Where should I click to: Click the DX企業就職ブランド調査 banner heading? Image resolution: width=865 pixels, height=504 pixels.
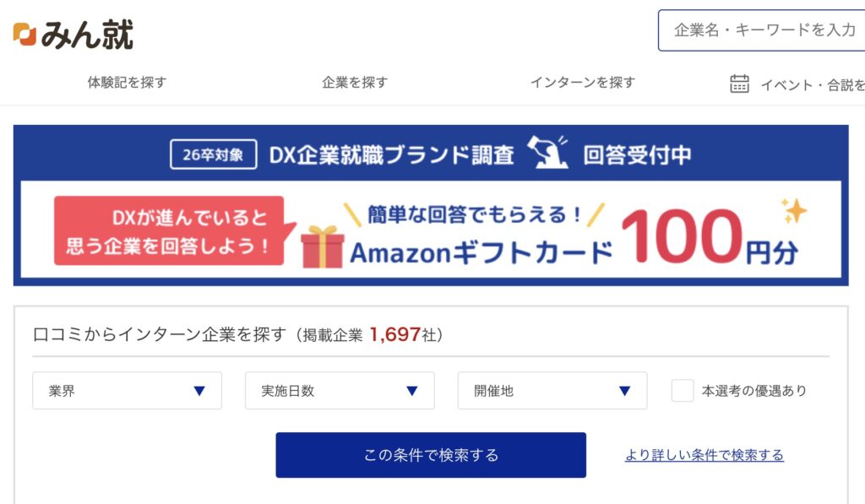tap(392, 154)
